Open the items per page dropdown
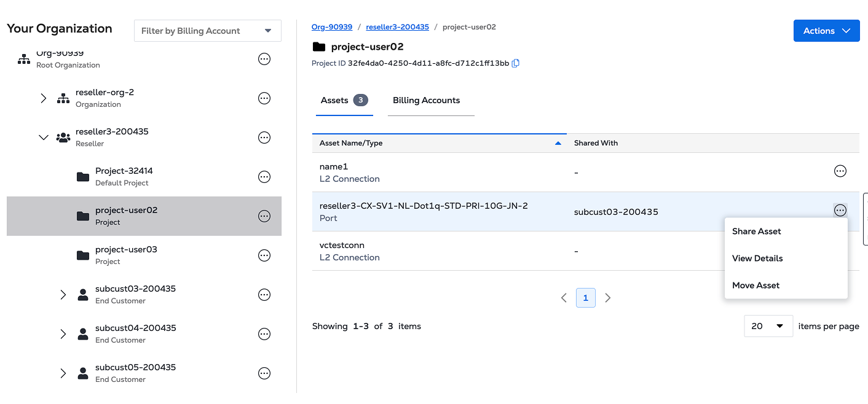 pyautogui.click(x=768, y=326)
